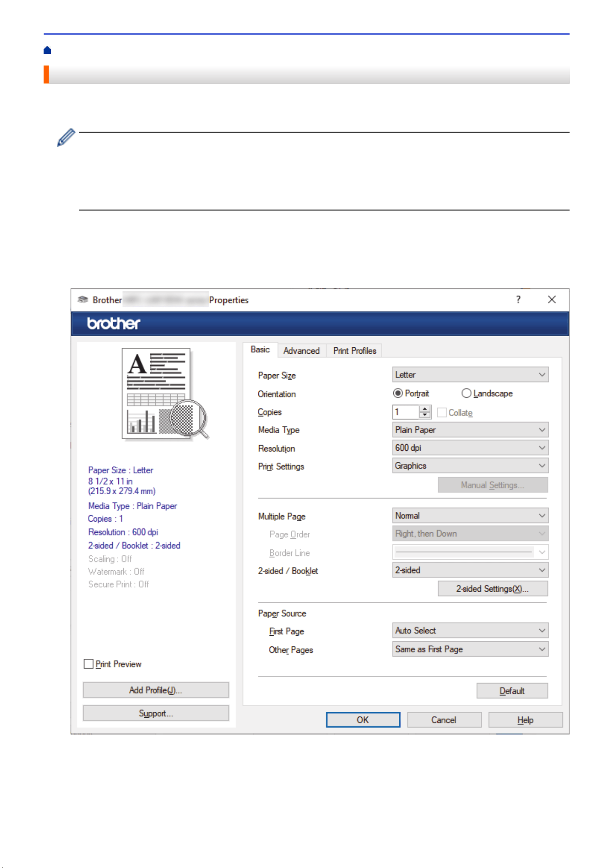
Task: Click the printer icon in dialog title bar
Action: click(x=83, y=300)
